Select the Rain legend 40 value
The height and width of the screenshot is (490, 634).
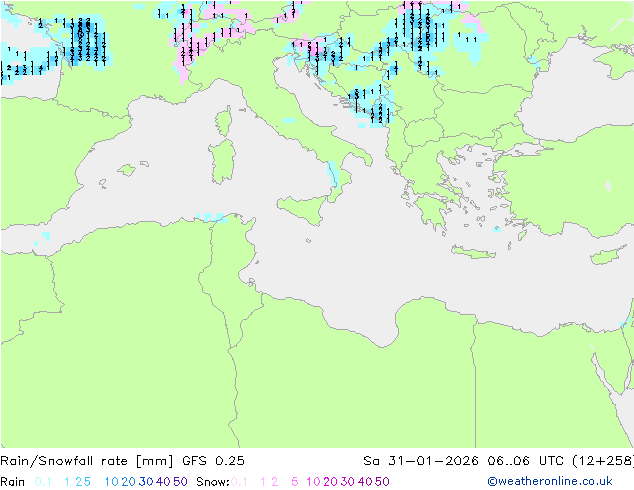click(x=163, y=482)
